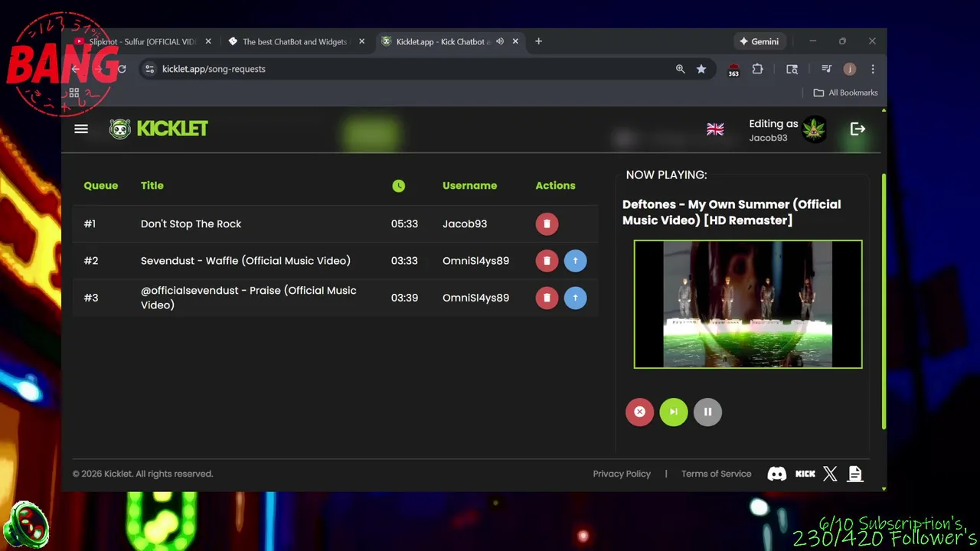Move @officialsevendust - Praise up in queue
This screenshot has height=551, width=980.
click(575, 298)
